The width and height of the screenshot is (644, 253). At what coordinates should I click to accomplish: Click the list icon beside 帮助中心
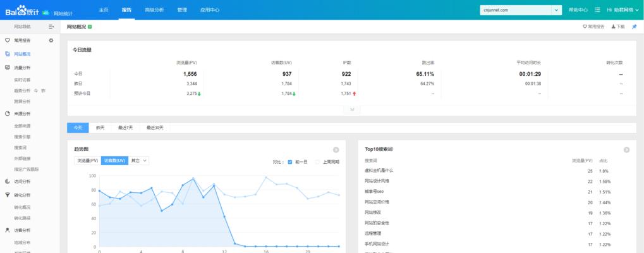click(597, 10)
